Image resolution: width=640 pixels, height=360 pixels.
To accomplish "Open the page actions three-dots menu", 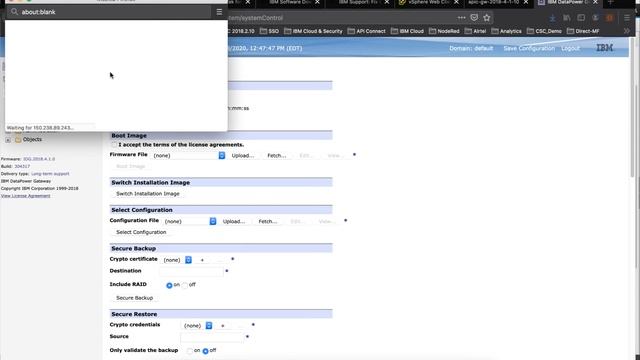I will pos(461,18).
